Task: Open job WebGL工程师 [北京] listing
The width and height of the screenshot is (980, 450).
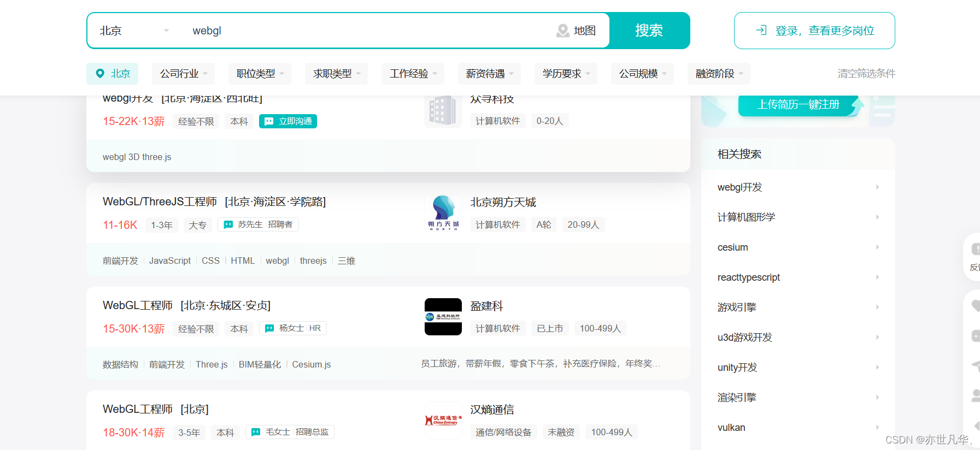Action: (156, 410)
